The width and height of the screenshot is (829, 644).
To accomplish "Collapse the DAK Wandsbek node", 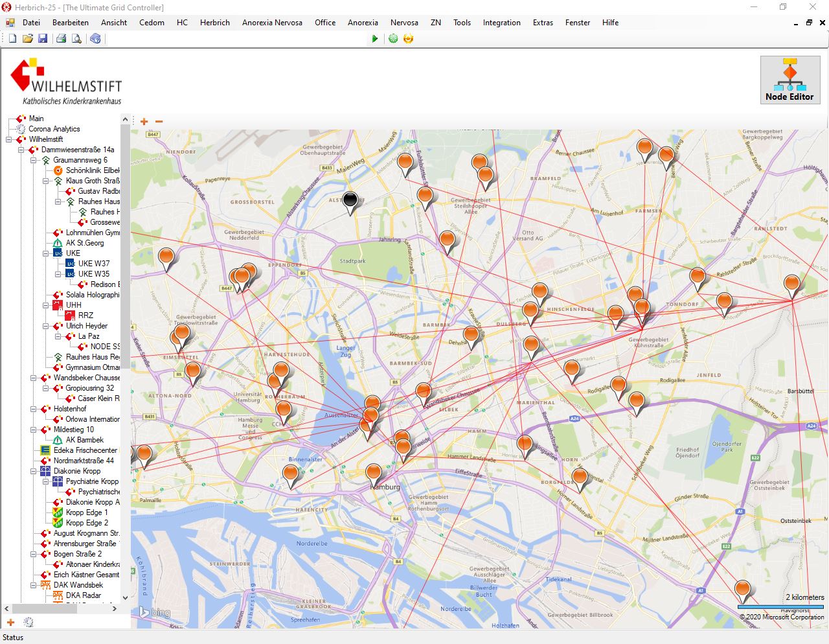I will [x=34, y=585].
